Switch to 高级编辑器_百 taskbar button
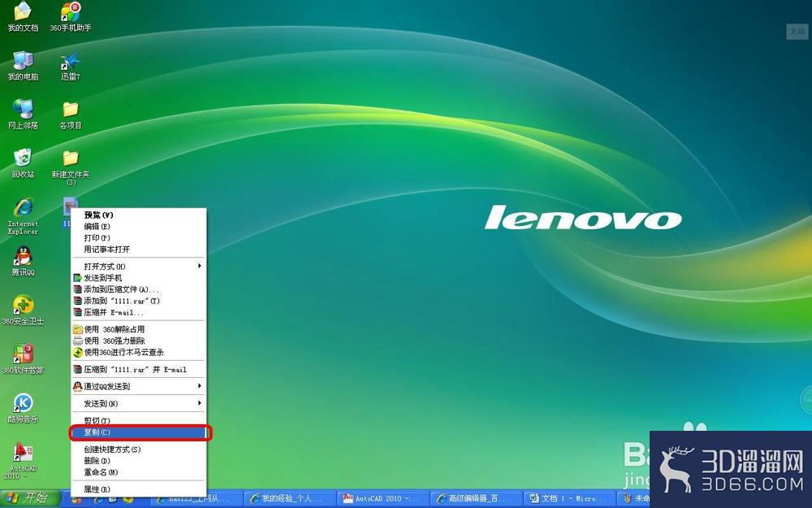Image resolution: width=812 pixels, height=508 pixels. [476, 499]
